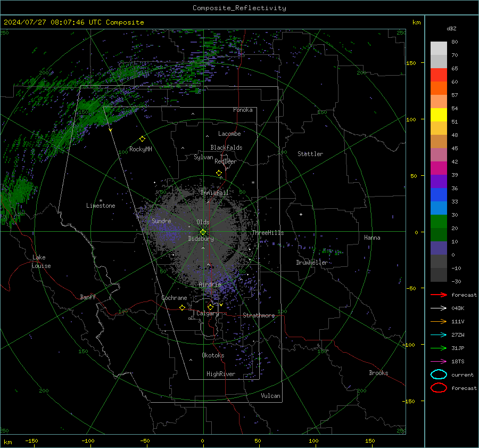The image size is (479, 448).
Task: Click the 54 dBZ yellow color swatch
Action: tap(439, 115)
